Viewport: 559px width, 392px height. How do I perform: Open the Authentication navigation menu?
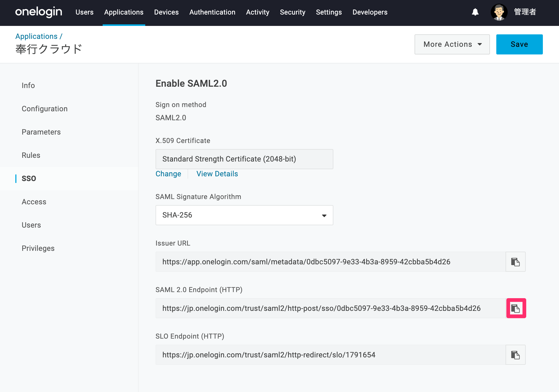pos(212,12)
